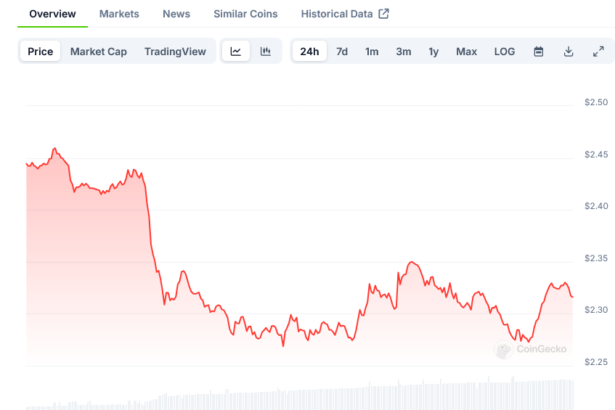The width and height of the screenshot is (615, 410).
Task: Download the chart data
Action: pos(568,51)
